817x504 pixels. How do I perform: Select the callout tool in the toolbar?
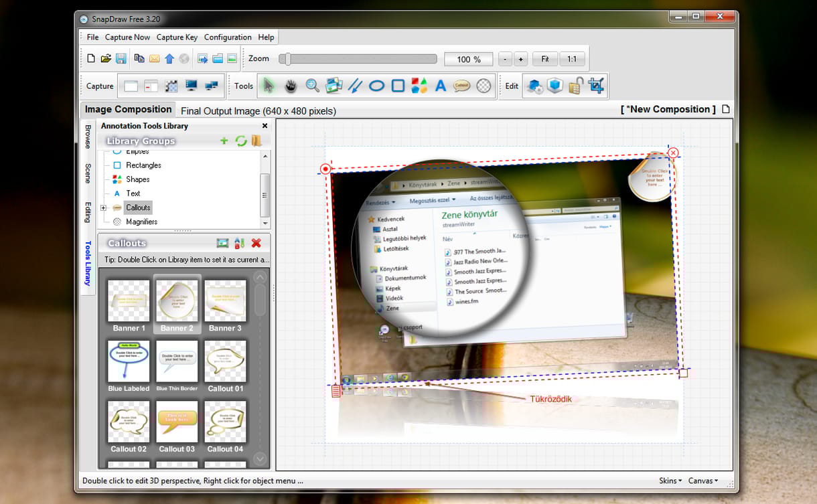tap(462, 86)
